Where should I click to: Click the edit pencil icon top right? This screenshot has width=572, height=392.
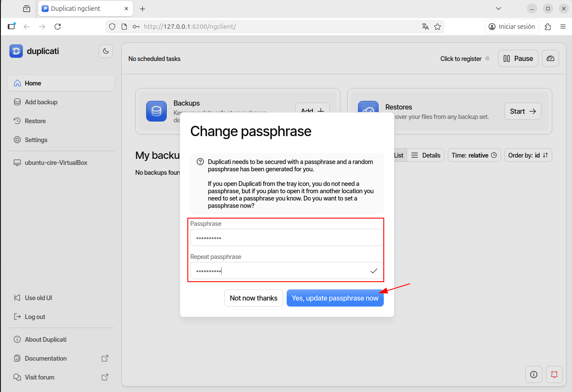click(551, 58)
